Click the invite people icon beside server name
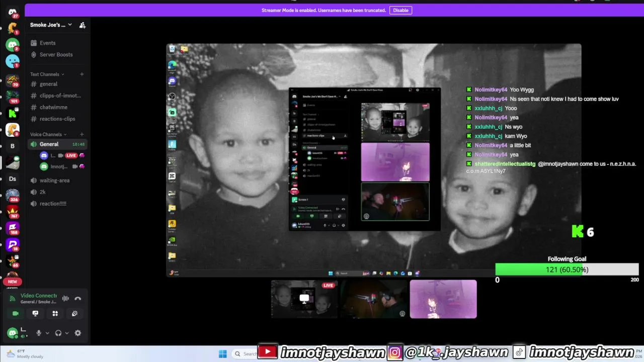Viewport: 644px width, 362px height. pyautogui.click(x=83, y=25)
